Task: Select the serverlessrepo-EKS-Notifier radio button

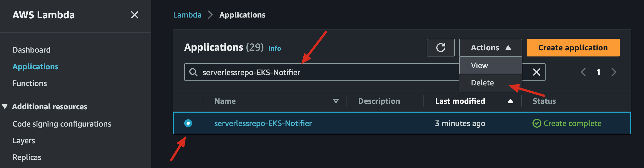Action: pos(188,123)
